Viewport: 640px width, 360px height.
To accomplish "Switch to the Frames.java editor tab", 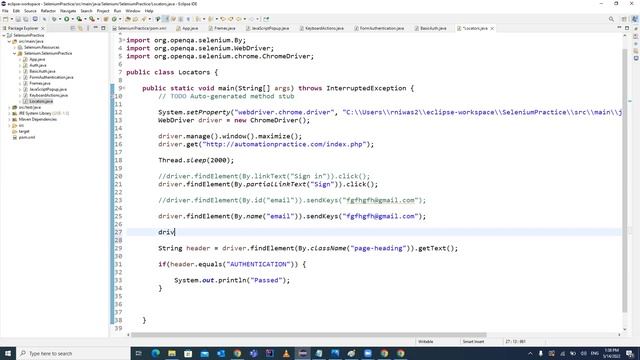I will coord(222,29).
